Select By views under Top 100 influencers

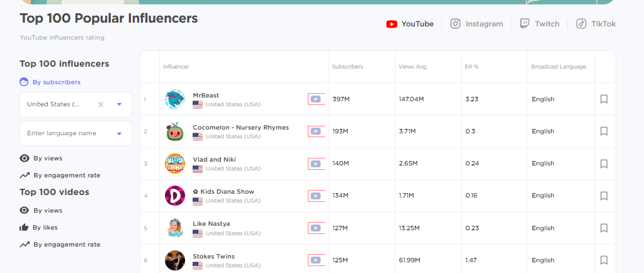[41, 159]
